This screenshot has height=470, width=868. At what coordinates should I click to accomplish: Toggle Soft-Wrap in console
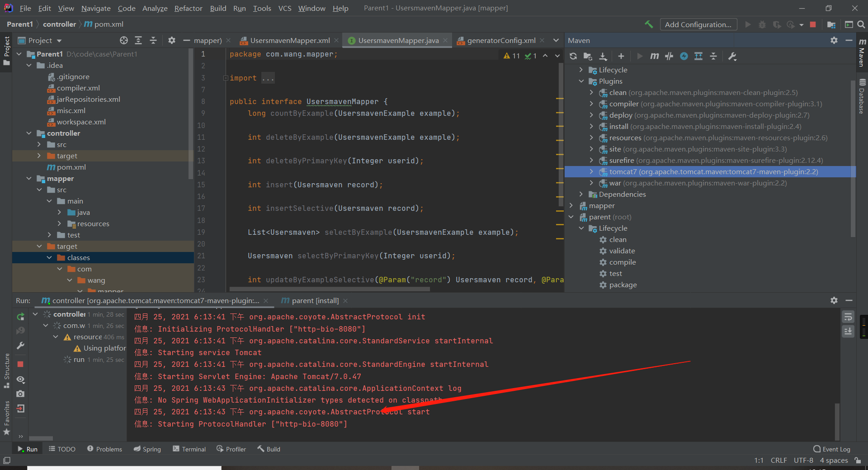click(x=848, y=317)
